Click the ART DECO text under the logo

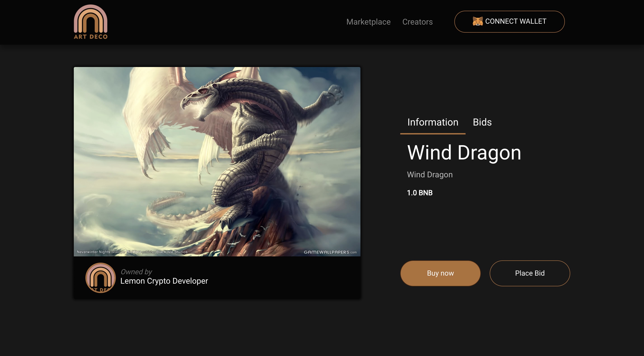point(91,37)
